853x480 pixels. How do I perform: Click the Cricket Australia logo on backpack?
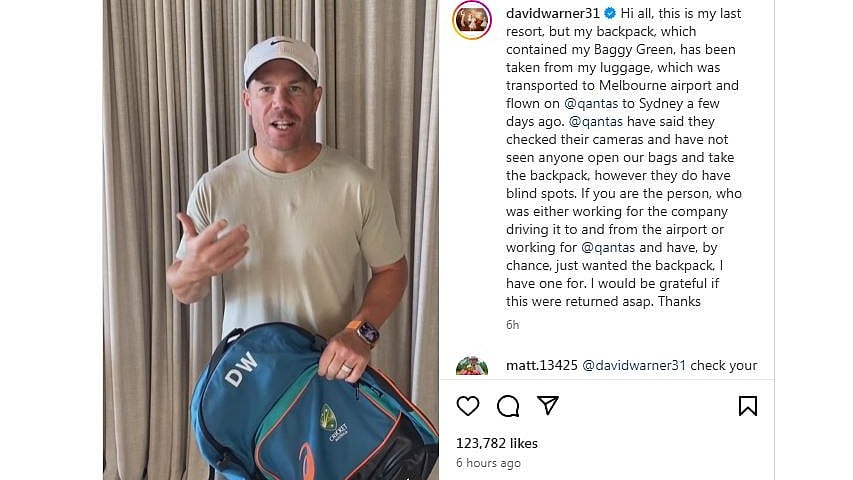click(x=332, y=423)
